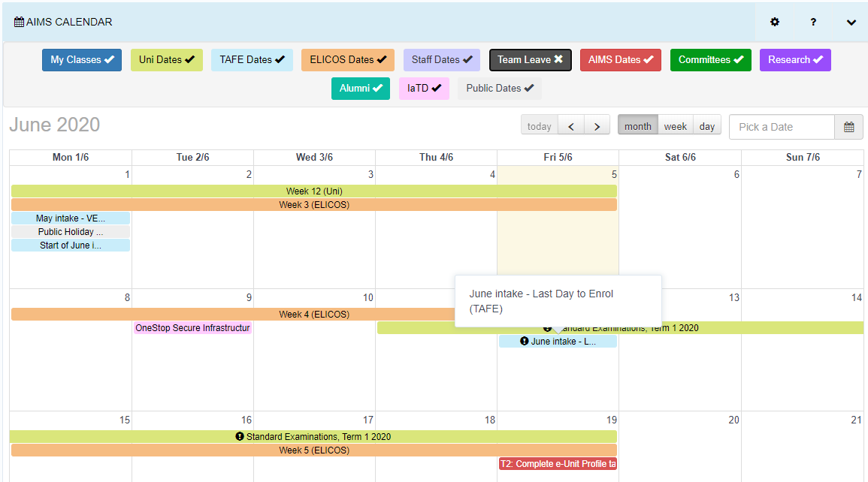Disable the Research calendar filter

pos(794,60)
